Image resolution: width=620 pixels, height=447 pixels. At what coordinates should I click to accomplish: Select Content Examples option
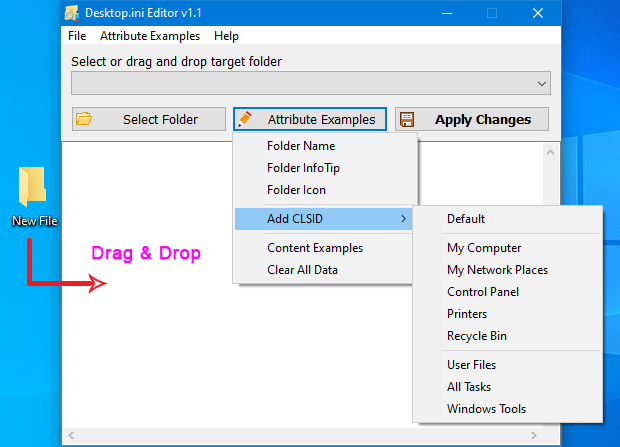click(x=315, y=248)
